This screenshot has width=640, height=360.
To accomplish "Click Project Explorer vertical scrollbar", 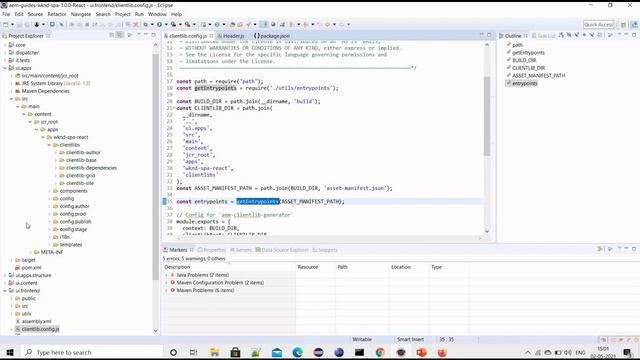I will [156, 167].
